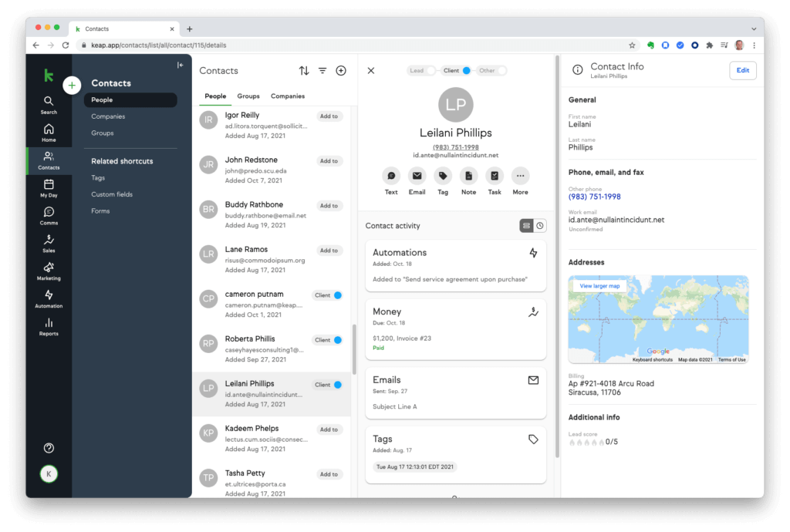Go to Home in the sidebar

[49, 133]
